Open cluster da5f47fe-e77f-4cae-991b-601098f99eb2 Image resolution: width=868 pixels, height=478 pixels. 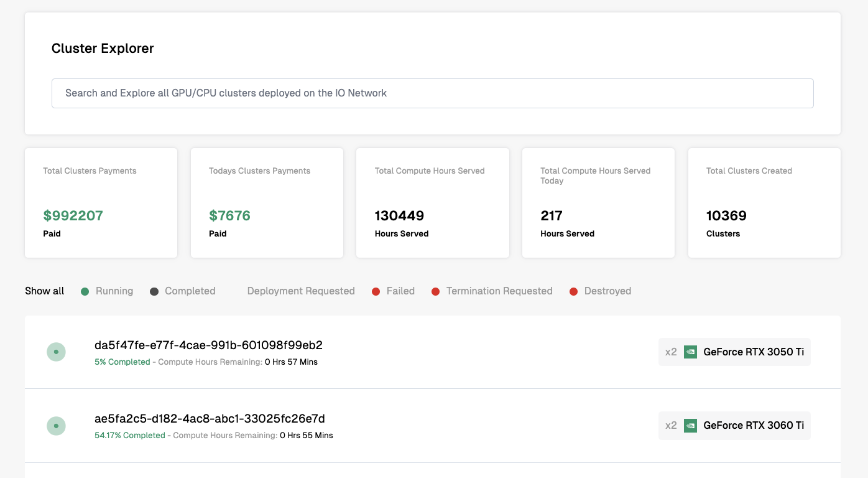point(208,345)
